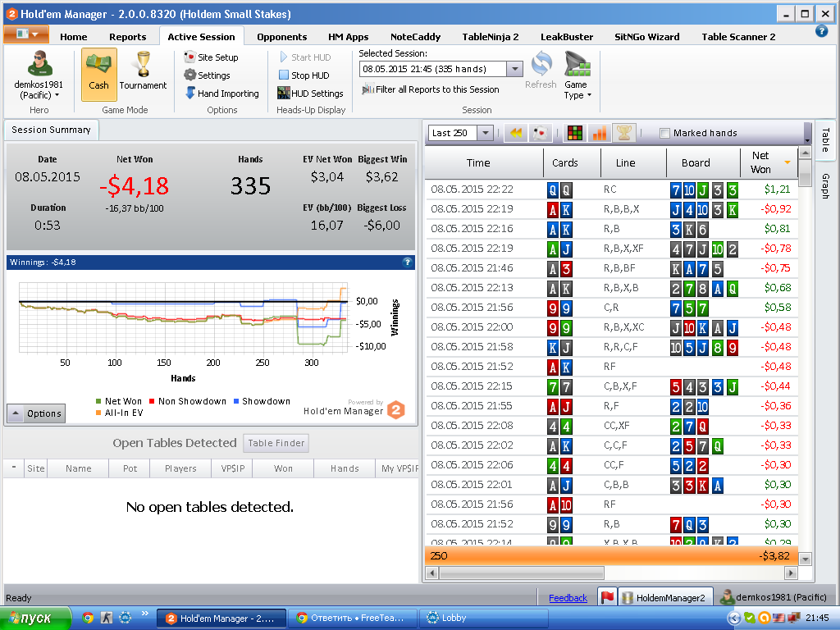The width and height of the screenshot is (840, 630).
Task: Open the orange application menu button
Action: (26, 34)
